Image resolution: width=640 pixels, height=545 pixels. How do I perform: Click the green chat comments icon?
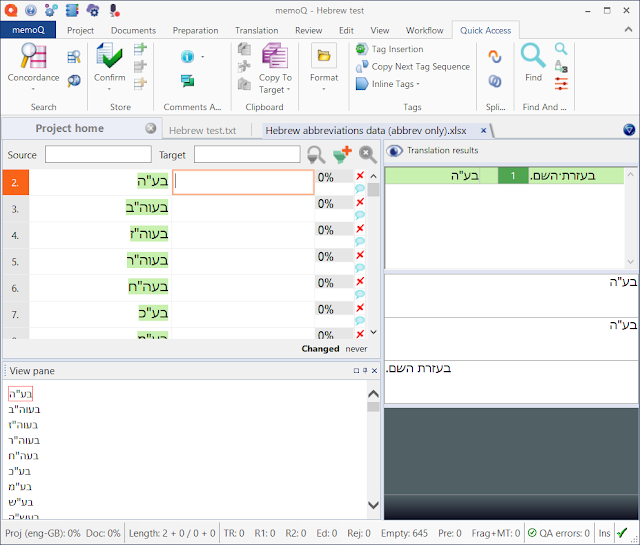click(187, 81)
